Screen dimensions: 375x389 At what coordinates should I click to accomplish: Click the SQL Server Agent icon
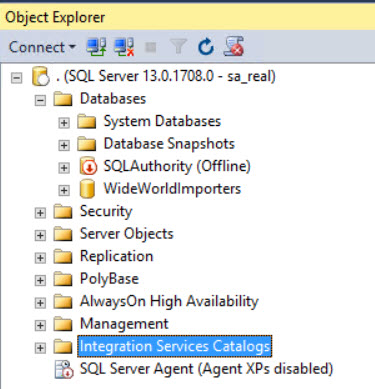64,369
